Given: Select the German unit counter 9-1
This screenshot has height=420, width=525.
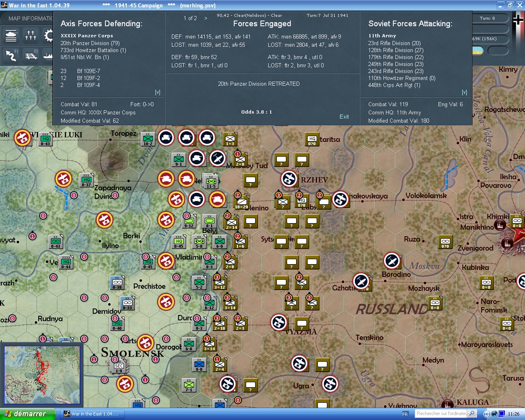Looking at the screenshot, I should pos(179,160).
